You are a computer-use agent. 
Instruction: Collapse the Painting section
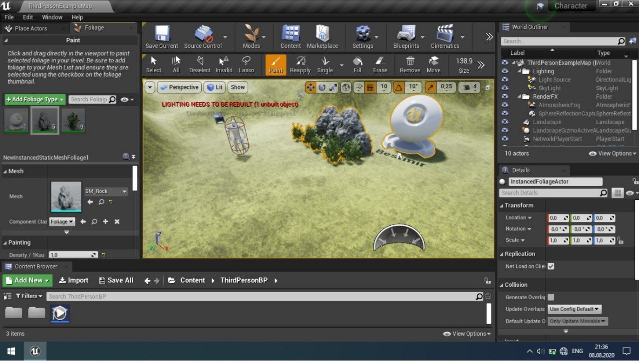(x=5, y=243)
